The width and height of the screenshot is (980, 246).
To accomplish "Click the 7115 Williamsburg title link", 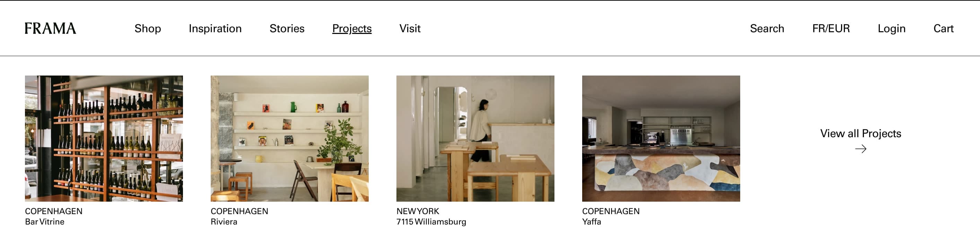I will [431, 222].
